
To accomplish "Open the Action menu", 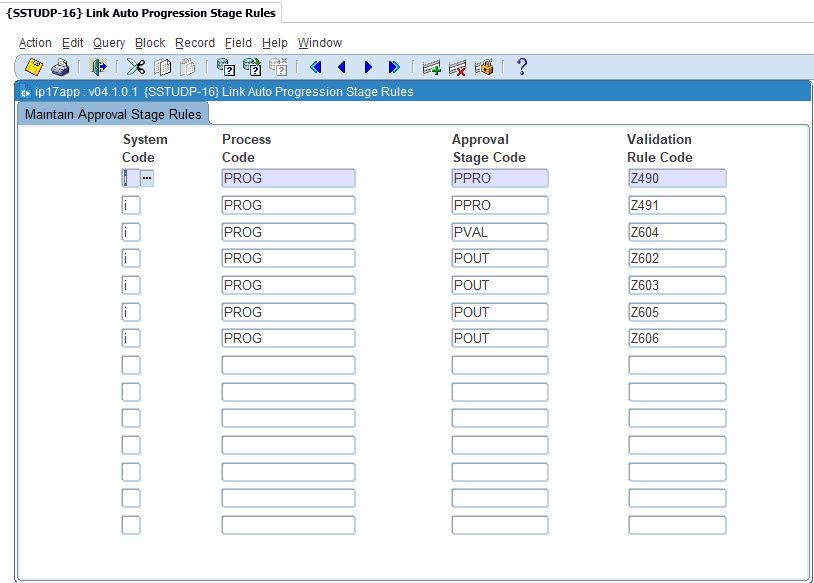I will (x=35, y=43).
